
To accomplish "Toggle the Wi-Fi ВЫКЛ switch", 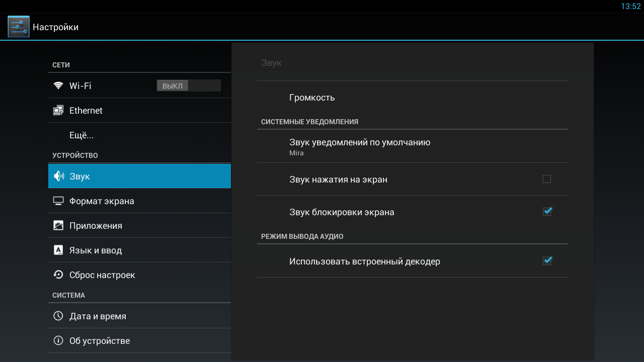I will coord(189,85).
